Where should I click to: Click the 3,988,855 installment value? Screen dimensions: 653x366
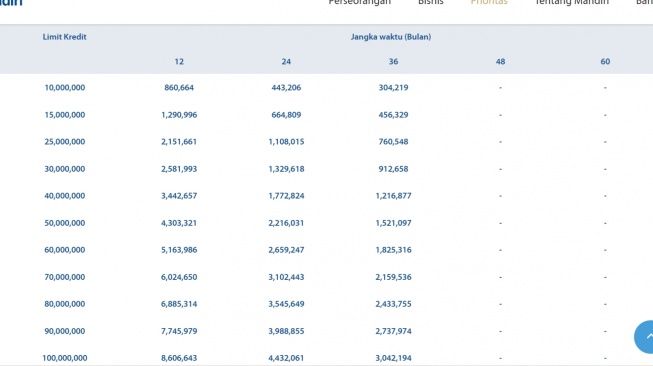point(286,331)
